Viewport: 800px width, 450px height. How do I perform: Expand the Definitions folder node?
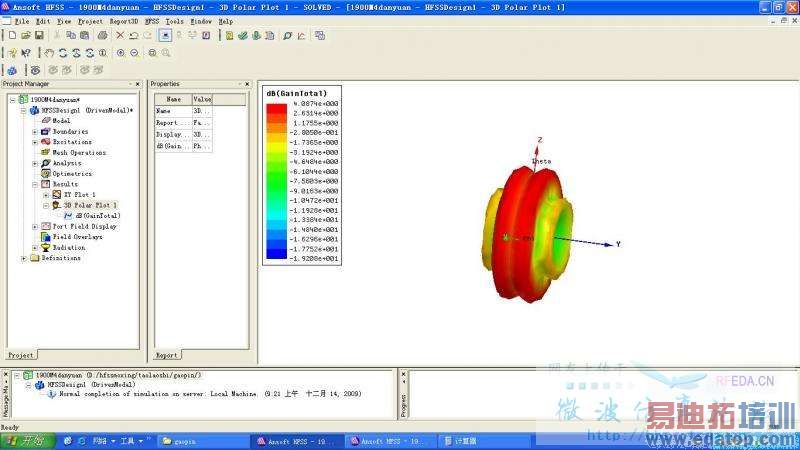coord(23,258)
